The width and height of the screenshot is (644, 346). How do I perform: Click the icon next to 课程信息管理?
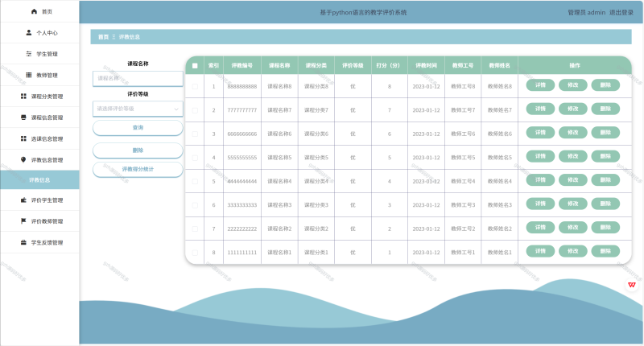[23, 117]
